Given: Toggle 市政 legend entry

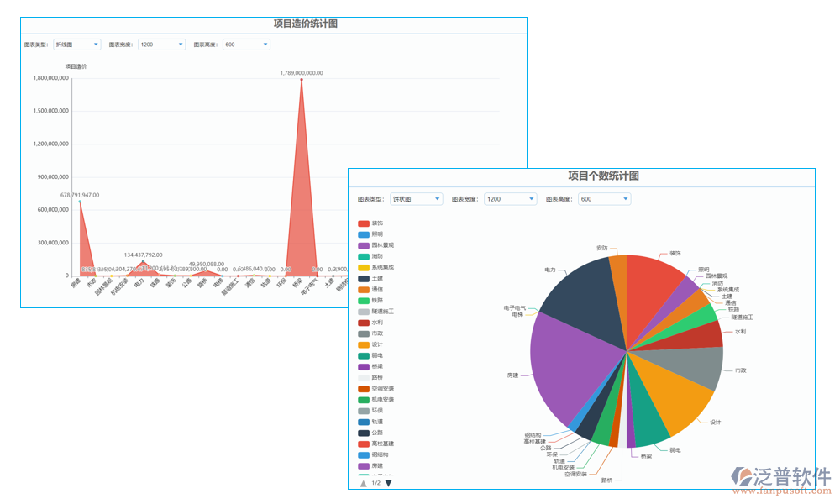Looking at the screenshot, I should tap(370, 333).
